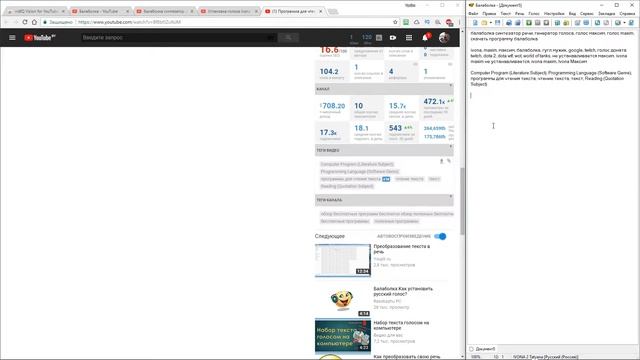Click the Reading (Quotation Subject) tag
Viewport: 640px width, 360px height.
(x=347, y=186)
